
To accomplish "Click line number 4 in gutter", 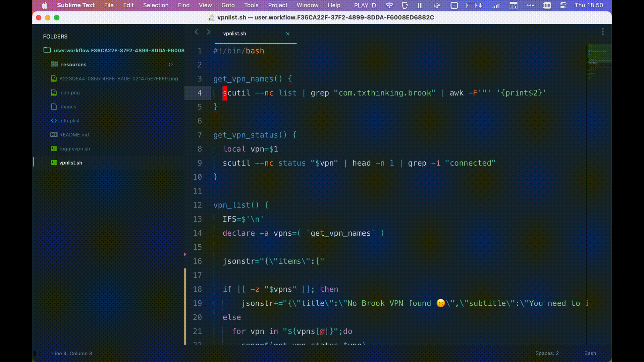I will 200,93.
